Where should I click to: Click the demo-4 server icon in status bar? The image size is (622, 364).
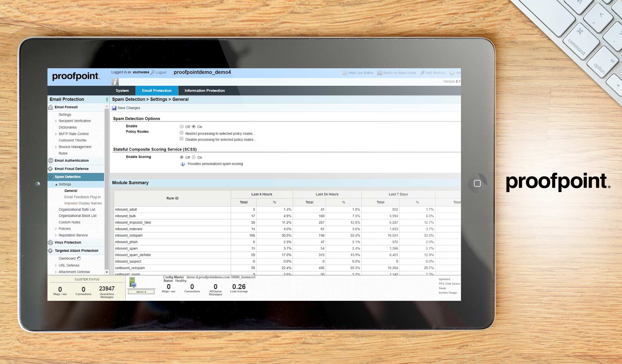tap(133, 282)
